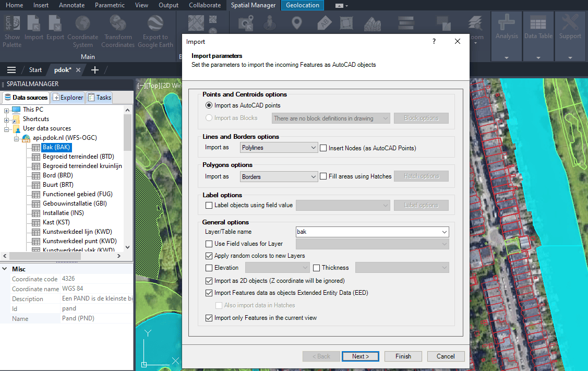588x371 pixels.
Task: Select Kast (KST) table in the tree
Action: click(x=56, y=222)
